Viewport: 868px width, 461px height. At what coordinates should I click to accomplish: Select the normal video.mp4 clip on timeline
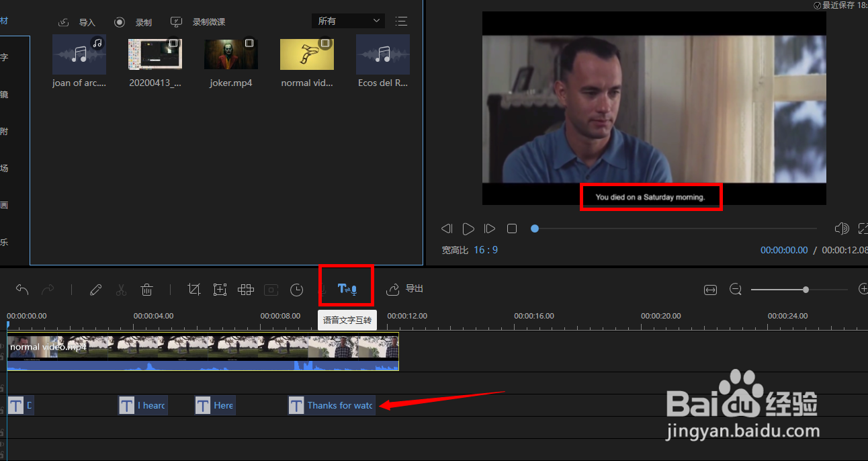[x=203, y=351]
